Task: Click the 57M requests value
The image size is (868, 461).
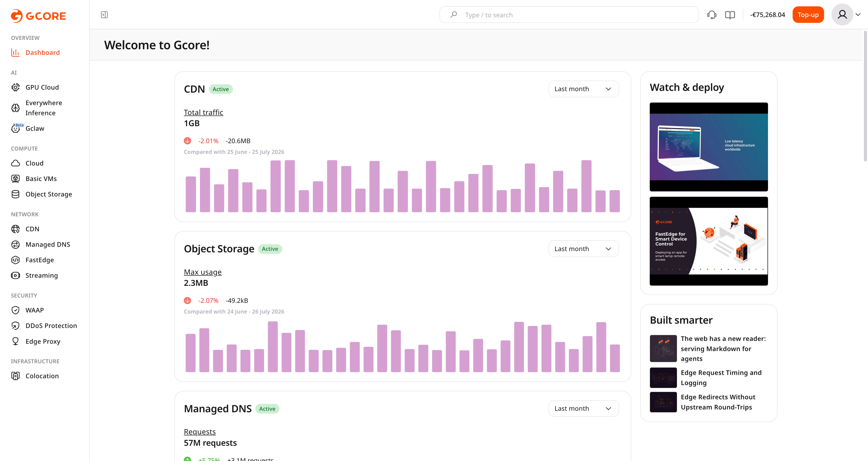Action: click(210, 443)
